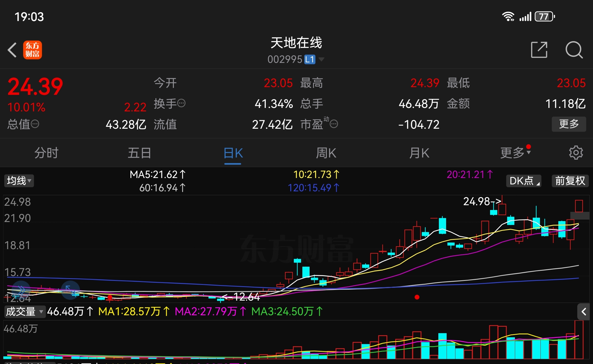Tap the stock name 天地在线
This screenshot has height=364, width=593.
296,43
